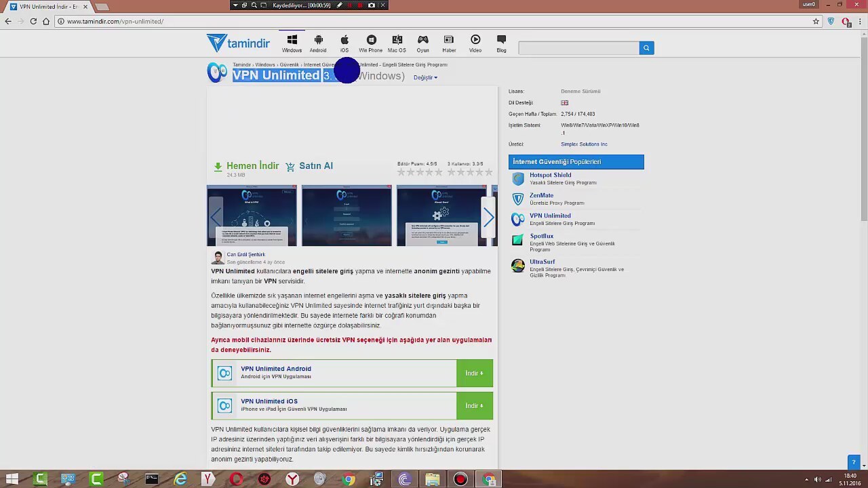Go to browser home page icon
Screen dimensions: 868x488
[46, 21]
